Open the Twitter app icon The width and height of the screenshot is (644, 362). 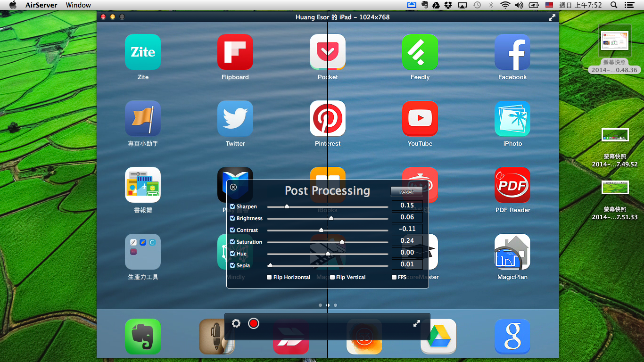pyautogui.click(x=235, y=118)
